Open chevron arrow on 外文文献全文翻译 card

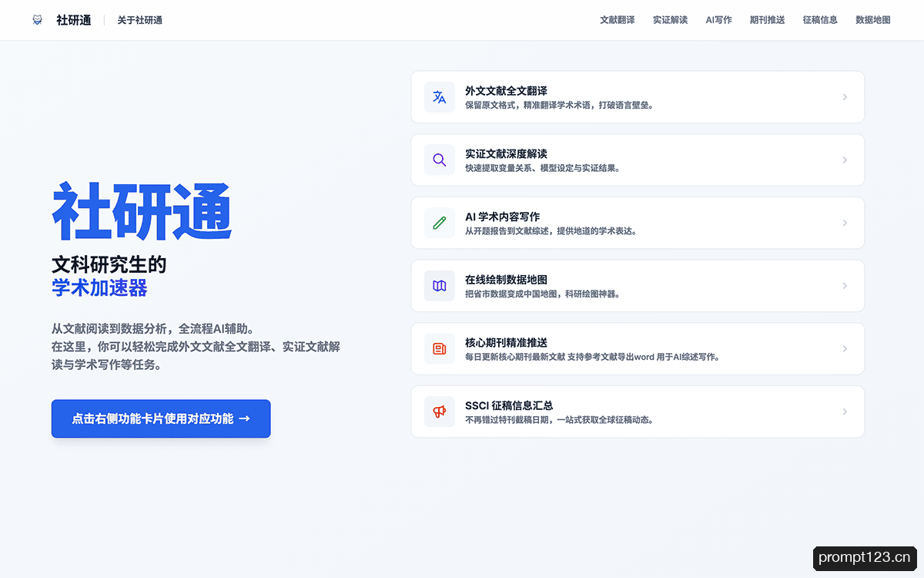pos(845,97)
